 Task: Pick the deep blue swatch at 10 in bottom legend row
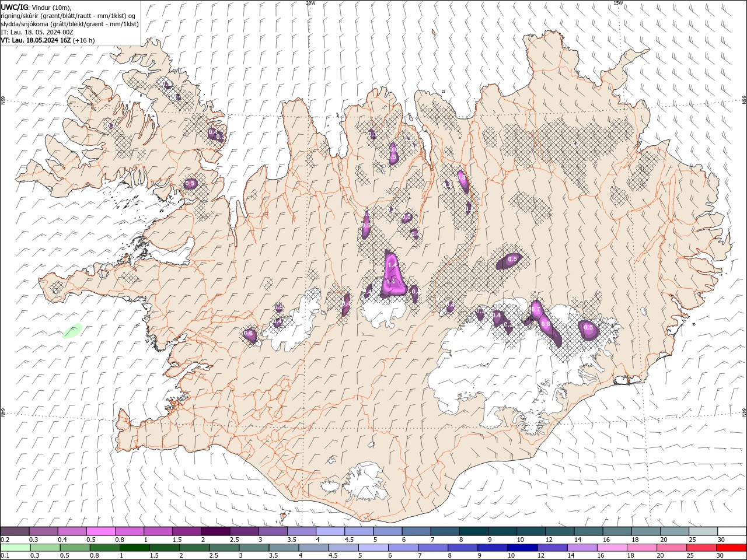(522, 548)
